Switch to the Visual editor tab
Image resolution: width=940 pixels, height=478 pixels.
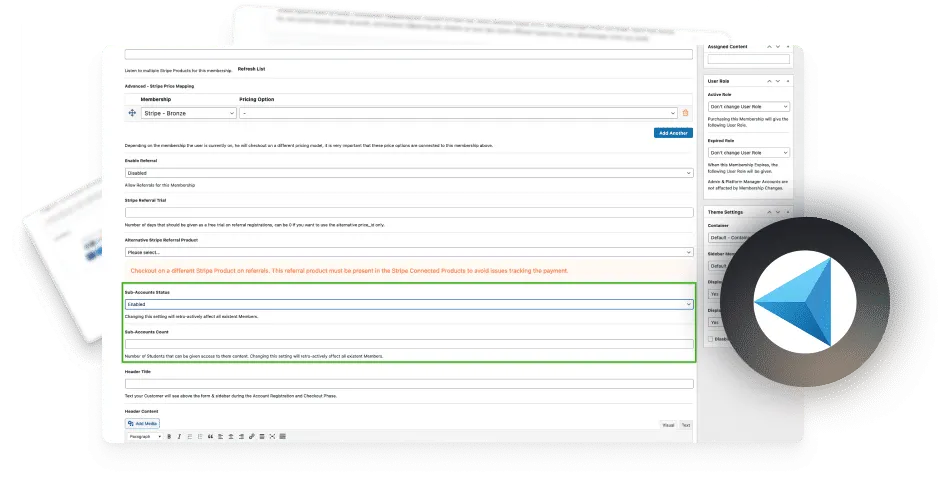(x=668, y=425)
